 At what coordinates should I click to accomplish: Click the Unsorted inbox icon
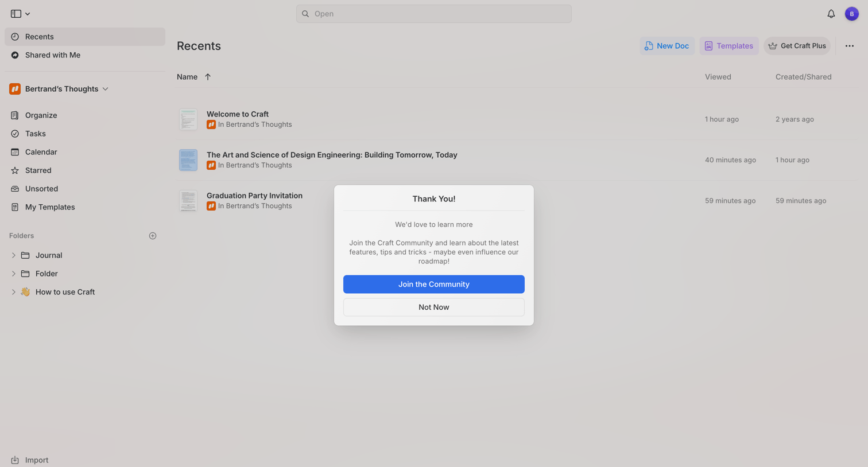15,189
